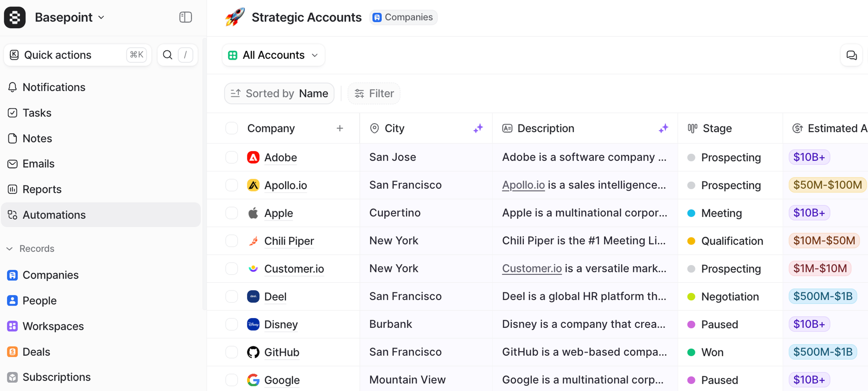The width and height of the screenshot is (868, 391).
Task: Collapse the Records section
Action: click(x=10, y=249)
